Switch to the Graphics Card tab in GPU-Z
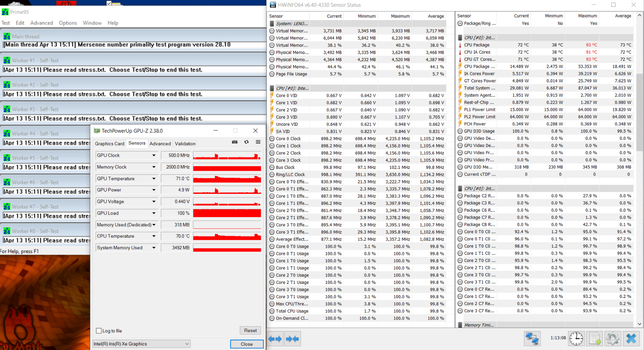 tap(110, 144)
